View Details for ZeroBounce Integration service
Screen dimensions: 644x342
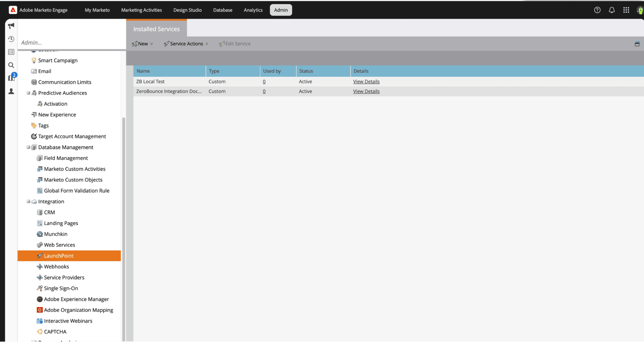tap(366, 92)
